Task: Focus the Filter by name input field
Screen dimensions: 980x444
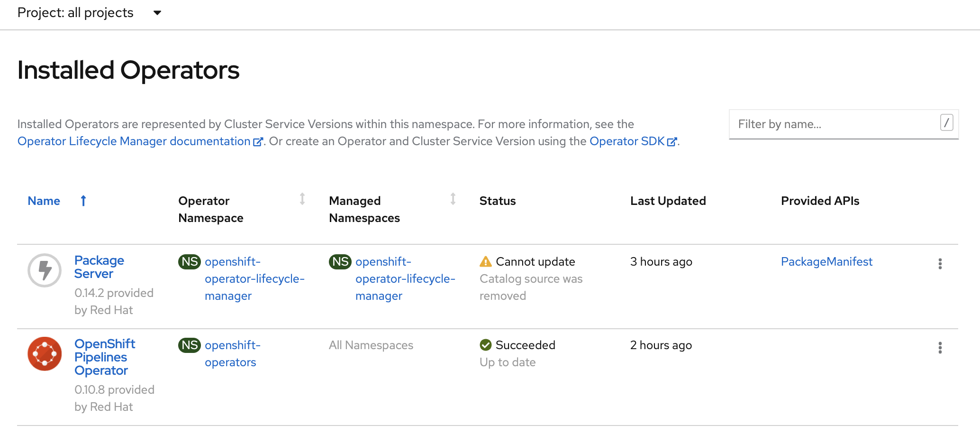Action: (x=844, y=124)
